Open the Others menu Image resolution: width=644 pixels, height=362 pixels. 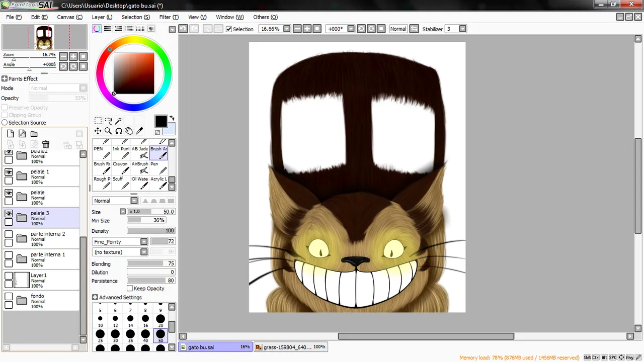click(x=265, y=17)
